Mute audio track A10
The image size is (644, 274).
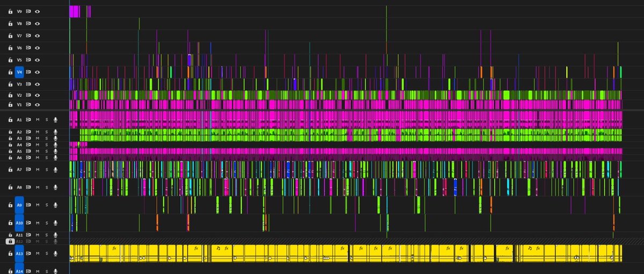point(38,222)
